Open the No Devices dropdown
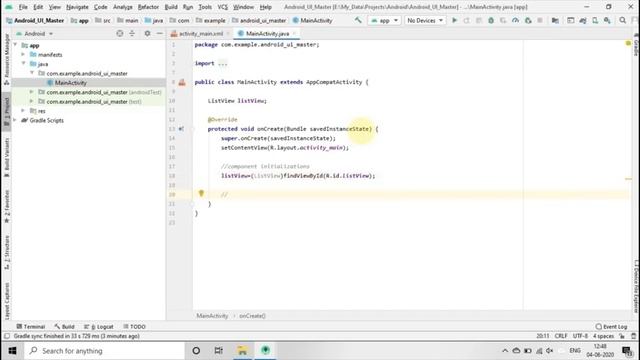 coord(425,20)
